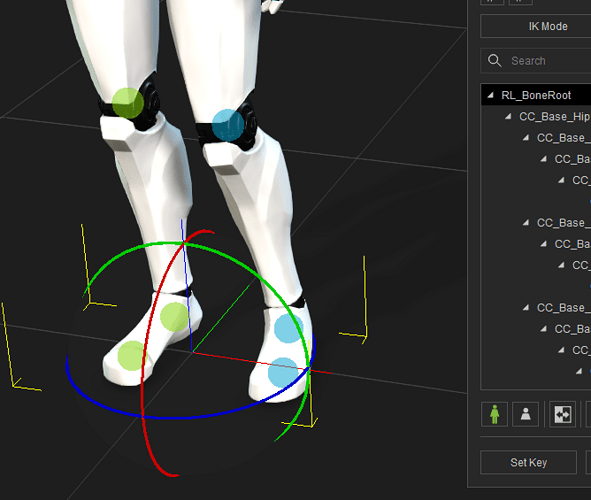The width and height of the screenshot is (591, 500).
Task: Select the RL_BoneRoot tree row
Action: click(x=536, y=95)
